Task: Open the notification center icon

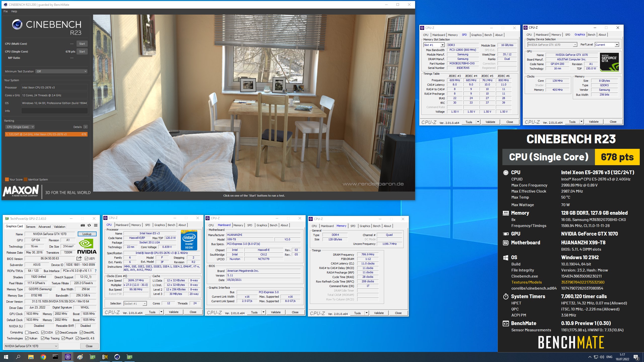Action: [x=636, y=357]
